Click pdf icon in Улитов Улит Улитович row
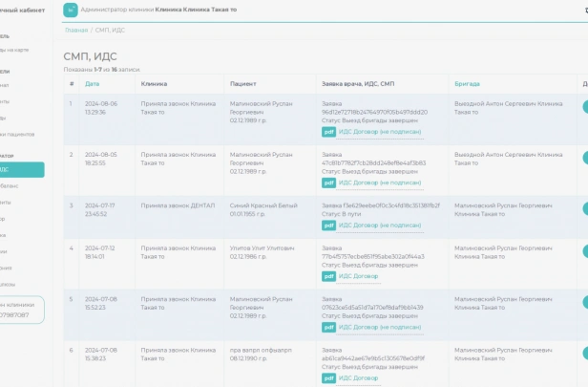Viewport: 588px width, 387px height. [328, 277]
